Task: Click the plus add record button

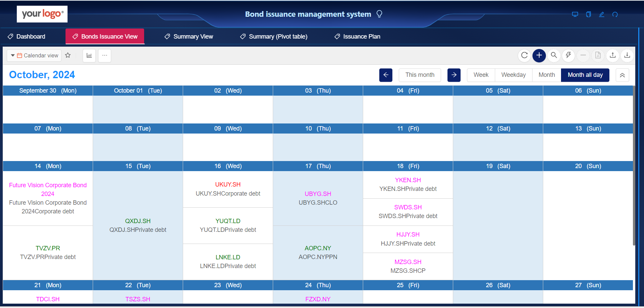Action: pyautogui.click(x=539, y=55)
